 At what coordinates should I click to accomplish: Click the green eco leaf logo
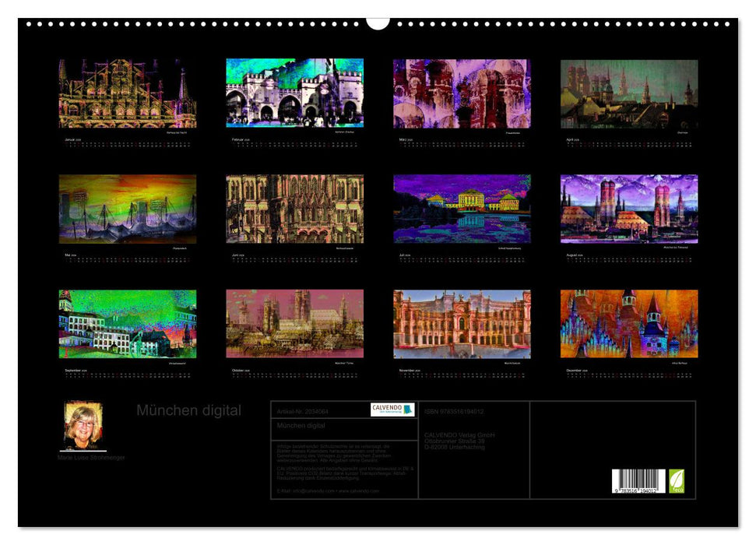pyautogui.click(x=676, y=483)
